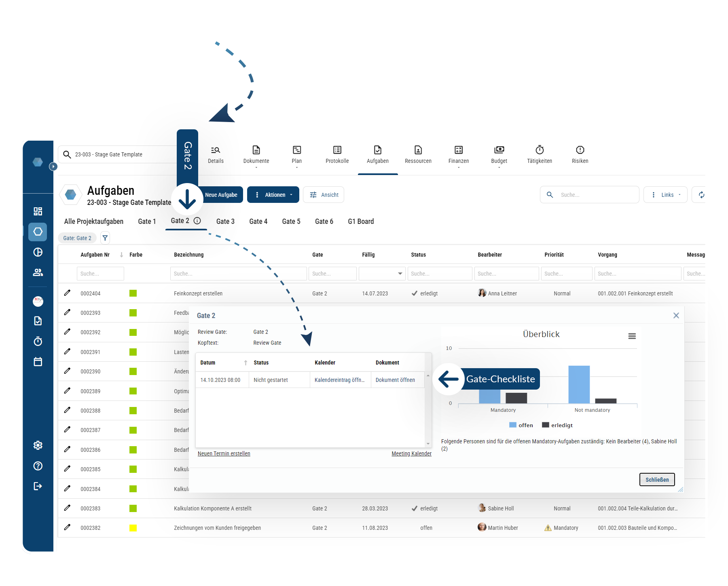Click the Bezeichnung filter field
The height and width of the screenshot is (586, 728).
click(238, 274)
